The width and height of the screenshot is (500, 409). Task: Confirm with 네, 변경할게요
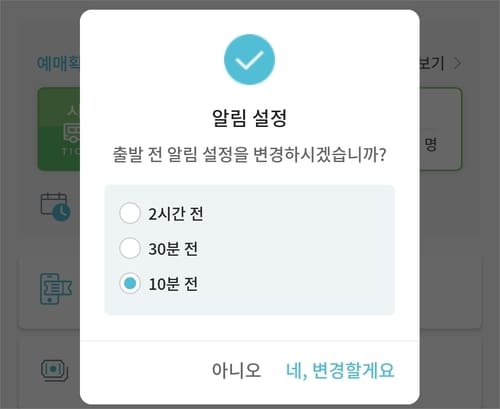pos(340,370)
